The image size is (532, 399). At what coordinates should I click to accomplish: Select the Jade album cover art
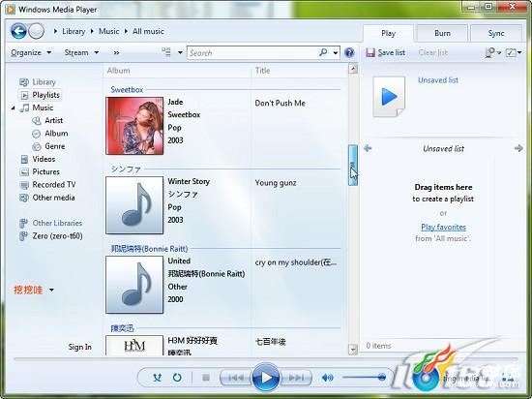coord(134,126)
